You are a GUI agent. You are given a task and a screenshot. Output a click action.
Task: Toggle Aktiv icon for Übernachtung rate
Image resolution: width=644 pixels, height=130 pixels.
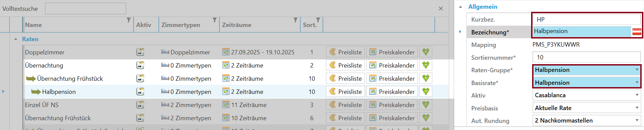tap(140, 65)
